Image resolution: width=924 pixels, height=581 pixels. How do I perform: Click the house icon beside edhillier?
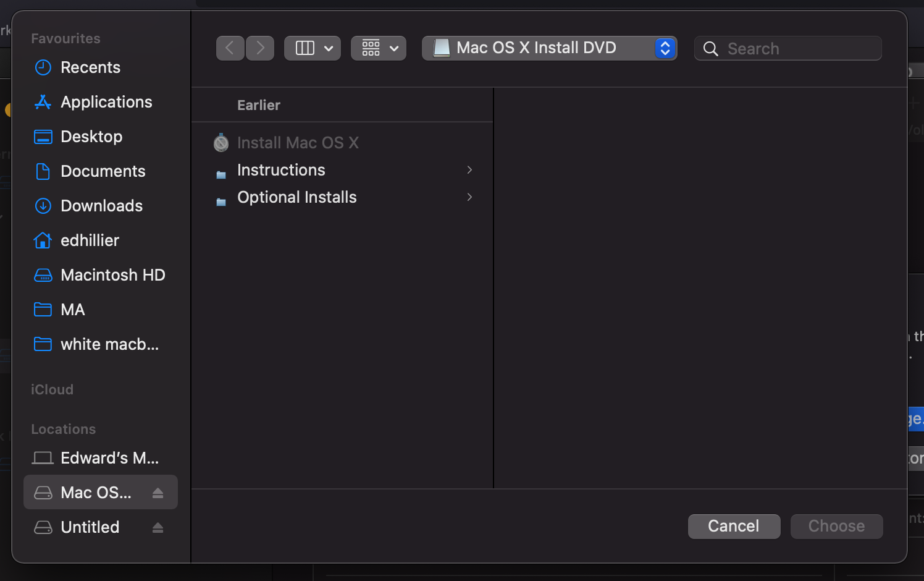pyautogui.click(x=43, y=240)
